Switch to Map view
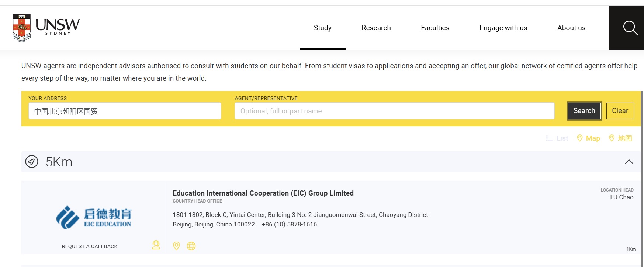Viewport: 644px width, 267px height. [588, 138]
